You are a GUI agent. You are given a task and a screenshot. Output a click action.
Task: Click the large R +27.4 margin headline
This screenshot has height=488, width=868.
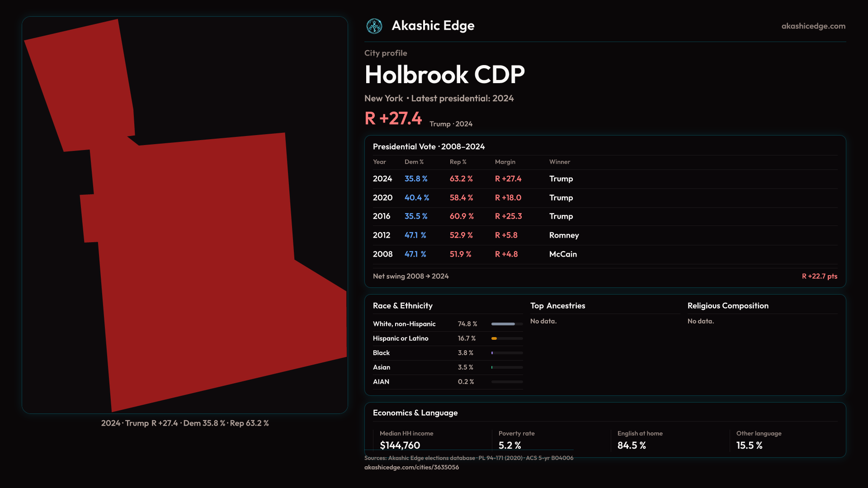[x=393, y=118]
